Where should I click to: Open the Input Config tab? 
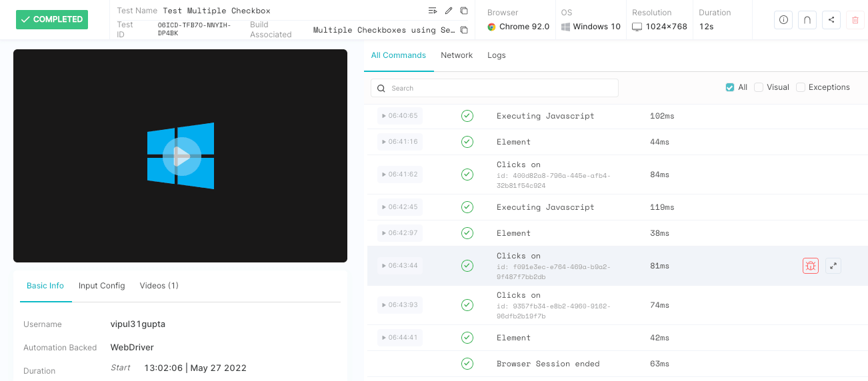tap(102, 286)
